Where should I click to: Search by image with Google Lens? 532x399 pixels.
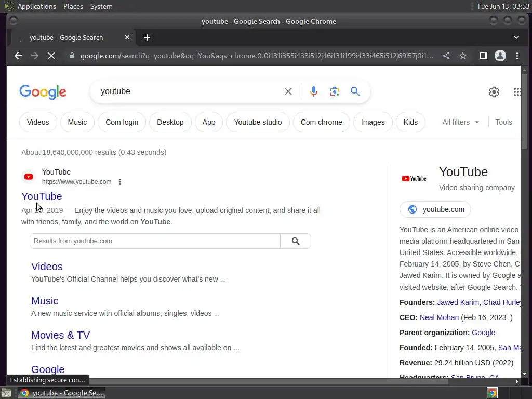pos(334,91)
